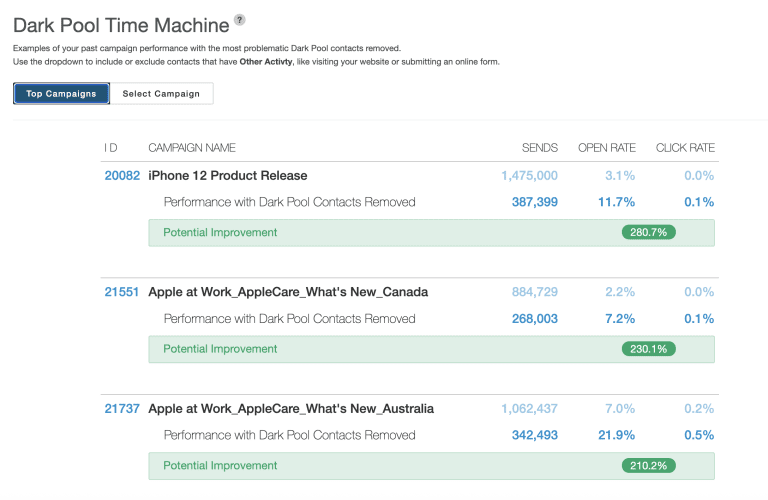The width and height of the screenshot is (768, 500).
Task: Click the 280.7% improvement badge
Action: coord(648,232)
